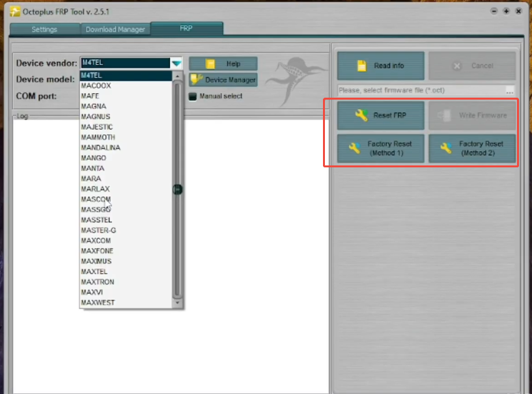Select MASCOM vendor entry
The height and width of the screenshot is (394, 532).
126,199
